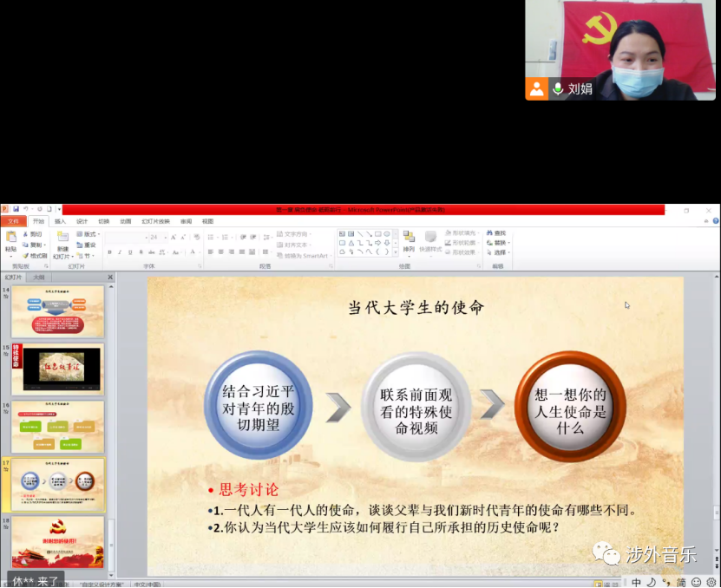
Task: Click the Select (选择) button
Action: [499, 252]
